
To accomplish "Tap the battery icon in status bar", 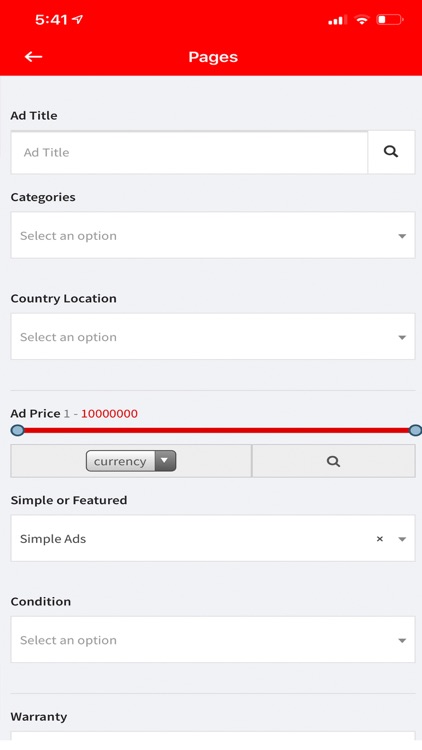I will tap(389, 20).
